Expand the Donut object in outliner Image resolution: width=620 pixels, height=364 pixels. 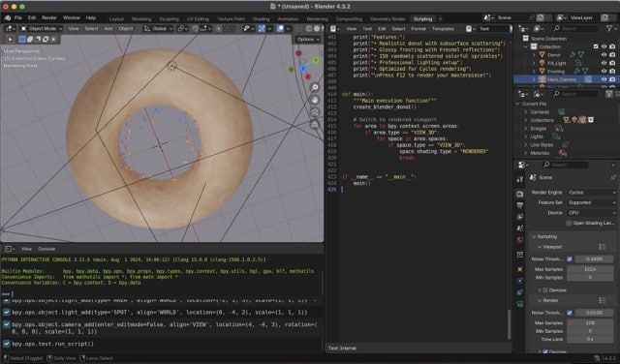534,55
